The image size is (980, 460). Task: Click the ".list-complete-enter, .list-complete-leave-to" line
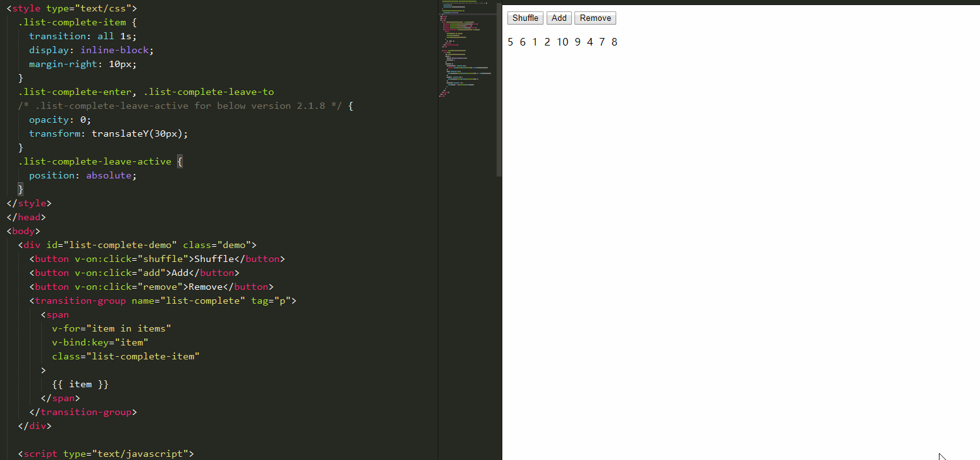(x=146, y=92)
